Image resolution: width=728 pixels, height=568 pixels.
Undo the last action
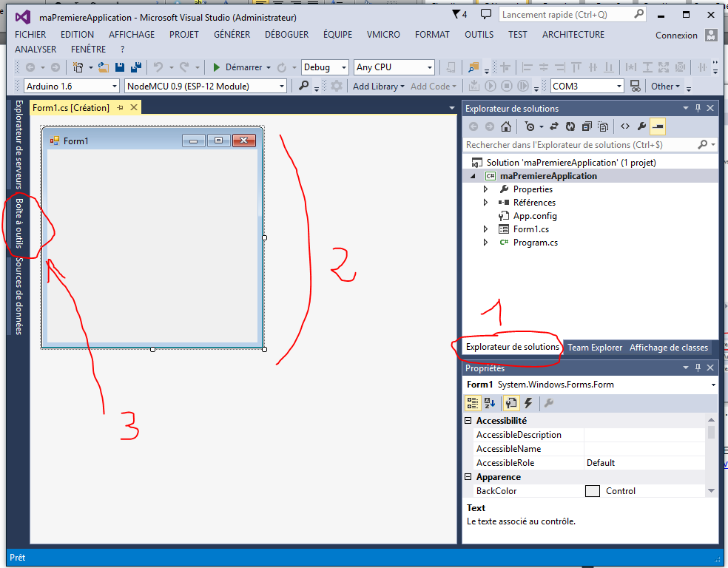click(x=158, y=67)
